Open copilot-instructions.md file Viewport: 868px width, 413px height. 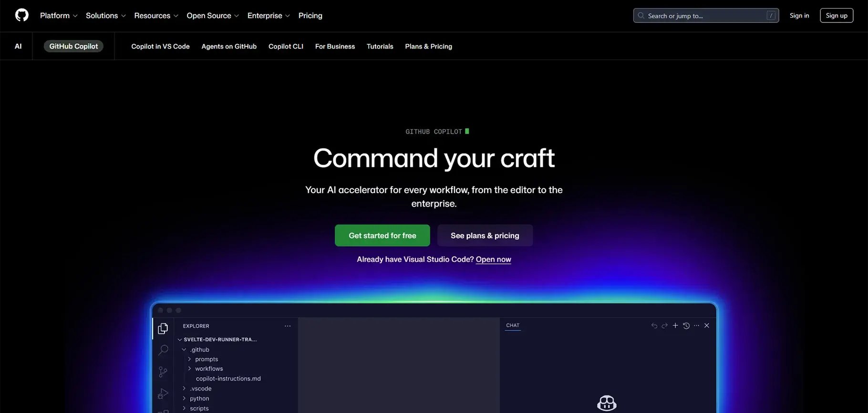(x=228, y=379)
